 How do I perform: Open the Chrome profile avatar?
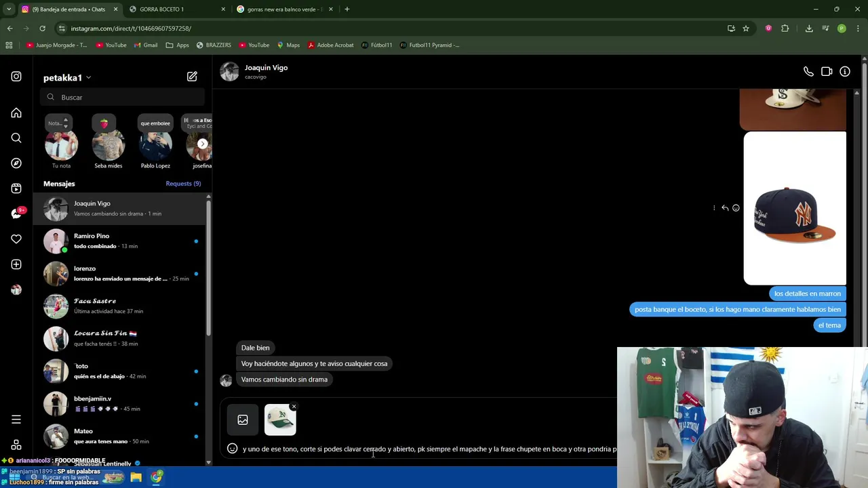[x=842, y=28]
